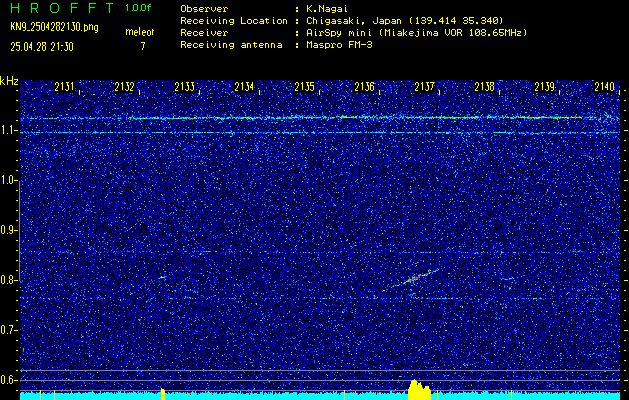Click the time marker 2134
Image resolution: width=629 pixels, height=400 pixels.
tap(244, 87)
